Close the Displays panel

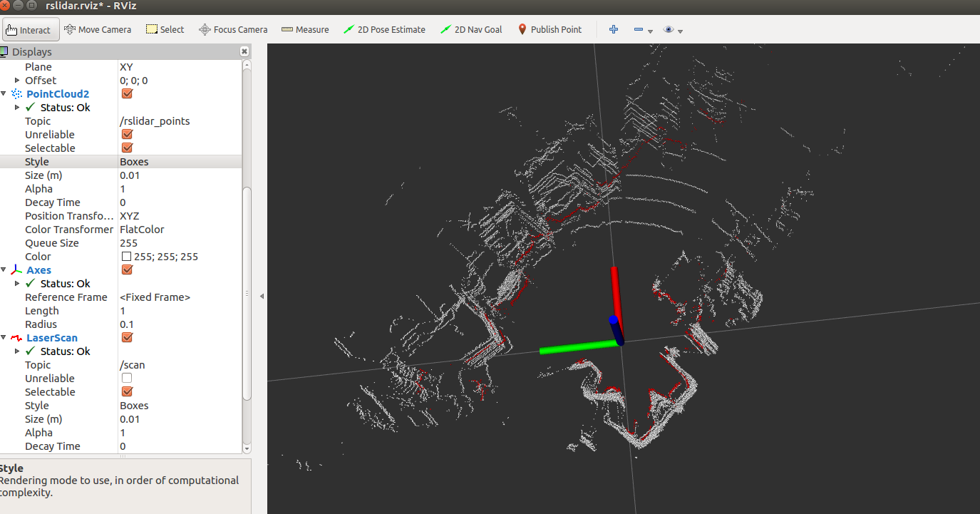pos(244,51)
